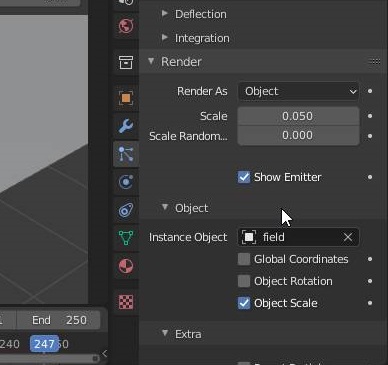Open the Collection properties tab

pyautogui.click(x=126, y=62)
